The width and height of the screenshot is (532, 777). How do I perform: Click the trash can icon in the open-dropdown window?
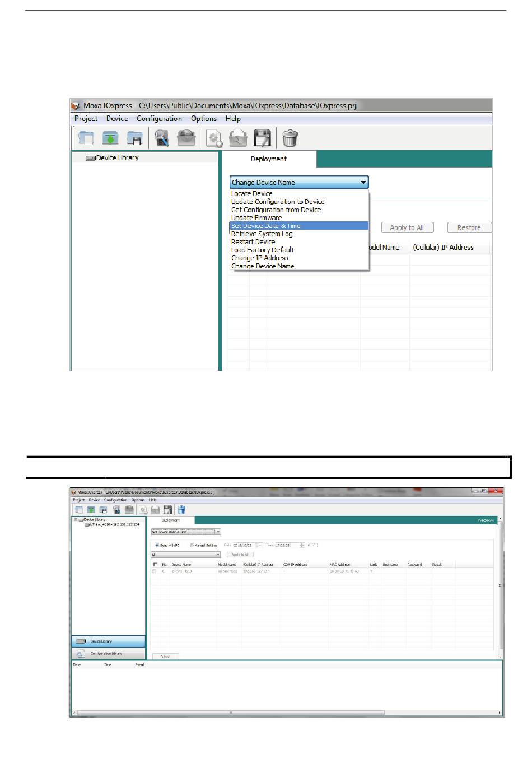click(x=290, y=137)
